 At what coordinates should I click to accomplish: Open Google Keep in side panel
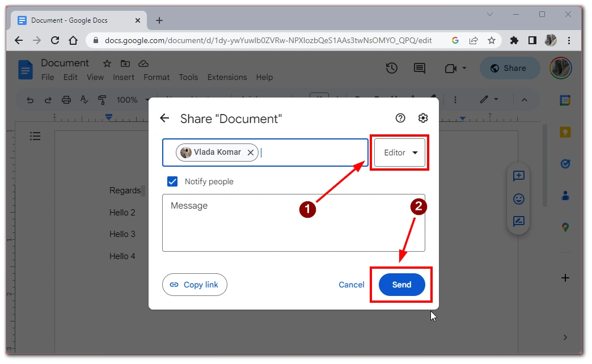tap(565, 132)
